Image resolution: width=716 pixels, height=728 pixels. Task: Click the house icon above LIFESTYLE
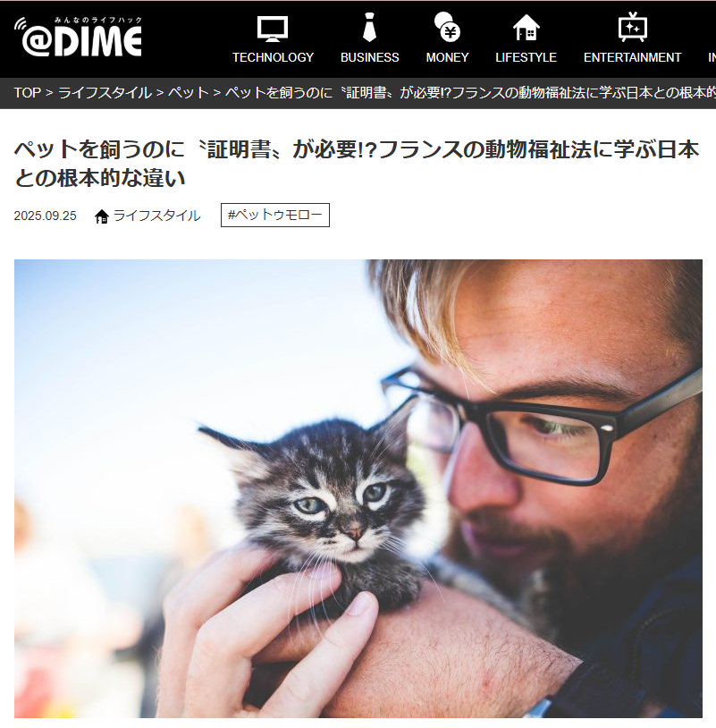526,28
